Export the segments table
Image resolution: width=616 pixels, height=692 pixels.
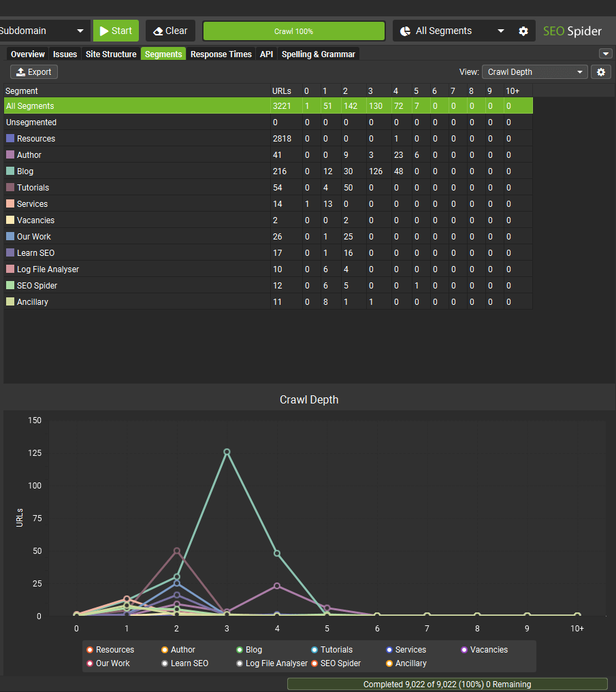34,72
